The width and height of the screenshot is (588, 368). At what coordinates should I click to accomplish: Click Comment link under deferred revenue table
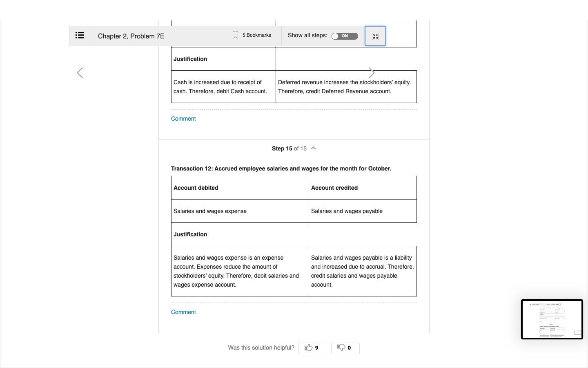tap(183, 119)
